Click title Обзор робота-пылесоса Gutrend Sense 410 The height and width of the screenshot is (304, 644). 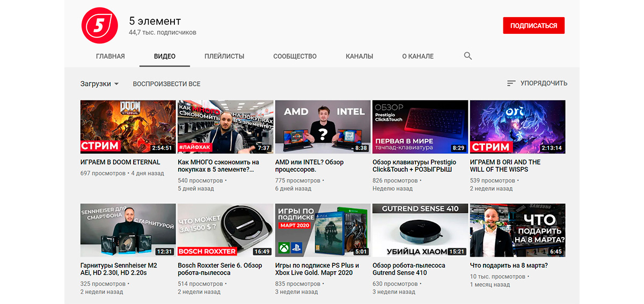click(409, 269)
